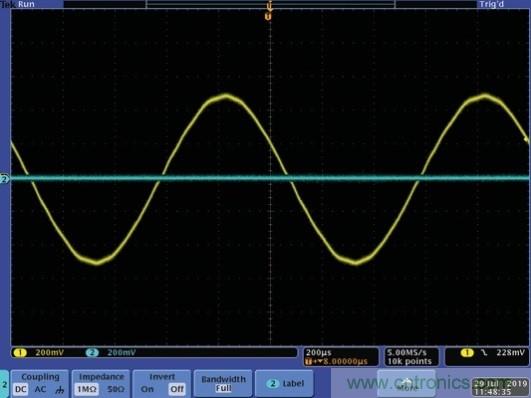Image resolution: width=531 pixels, height=398 pixels.
Task: Click the 5.00MS/s sample rate readout
Action: pyautogui.click(x=407, y=353)
